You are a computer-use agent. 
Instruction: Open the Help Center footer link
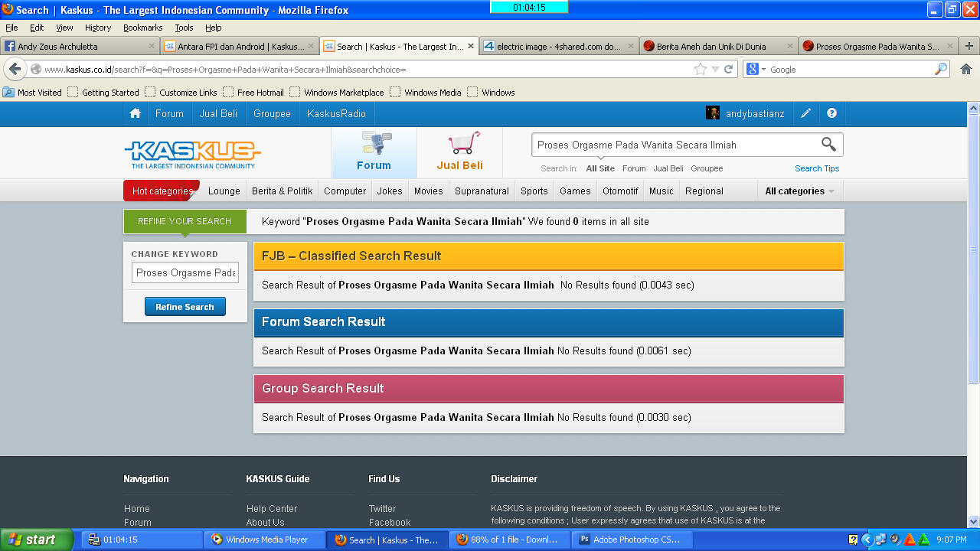(x=272, y=509)
